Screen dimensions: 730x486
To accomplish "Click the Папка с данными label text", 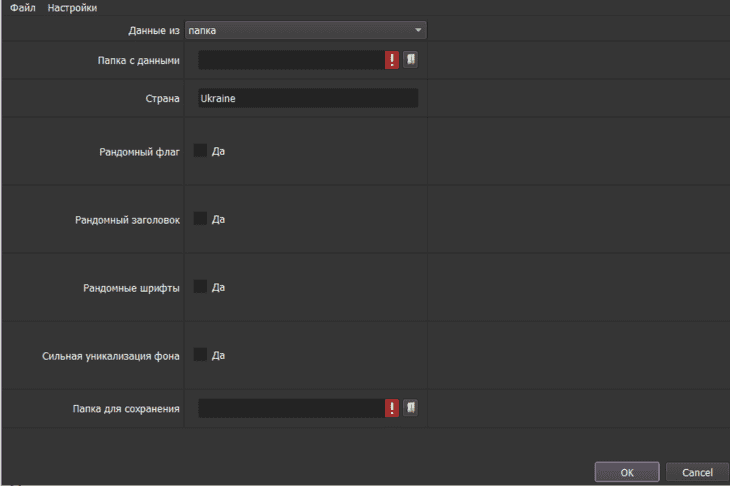I will [138, 61].
